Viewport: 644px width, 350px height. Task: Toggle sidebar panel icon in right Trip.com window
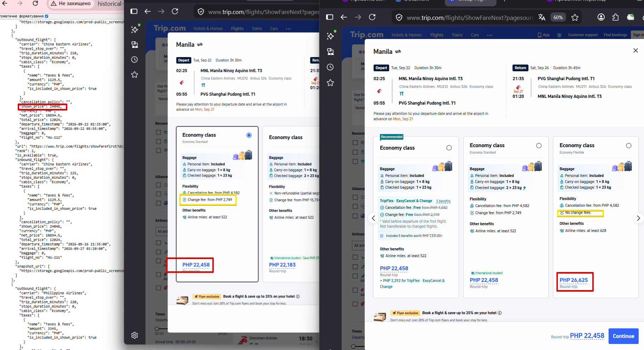point(330,17)
